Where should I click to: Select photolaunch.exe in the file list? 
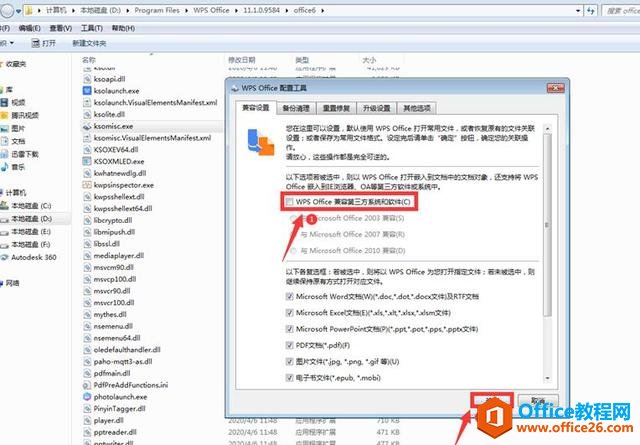120,397
